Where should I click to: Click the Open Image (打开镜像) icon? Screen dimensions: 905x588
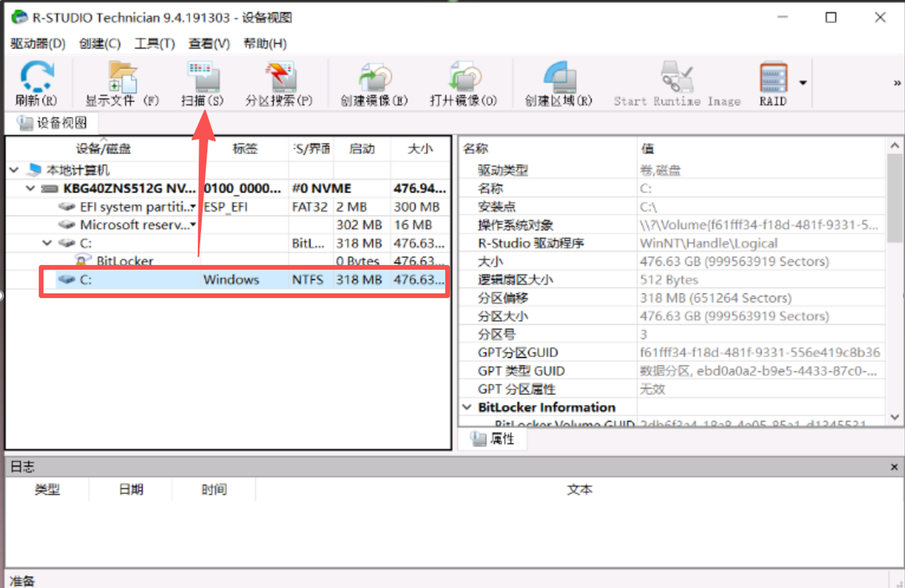click(x=463, y=83)
